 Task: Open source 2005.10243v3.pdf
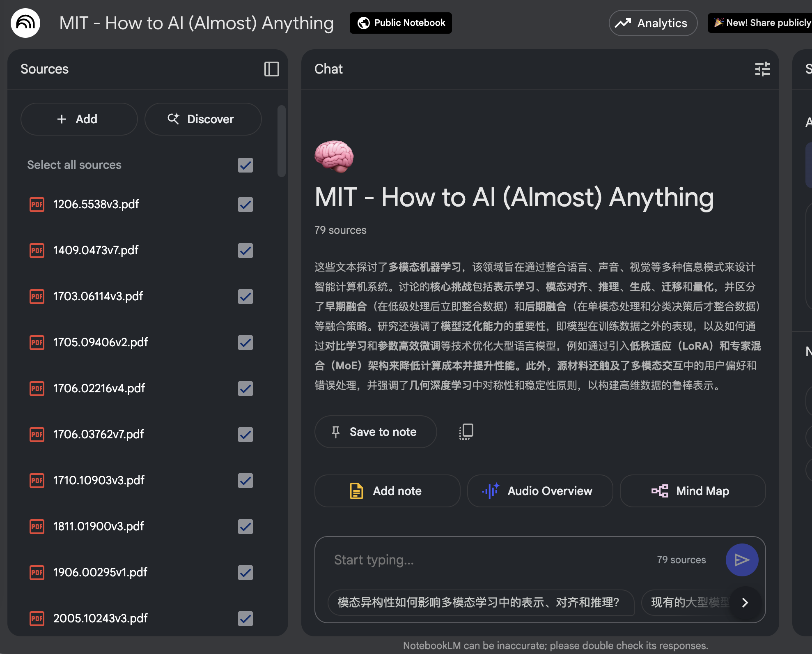[101, 618]
